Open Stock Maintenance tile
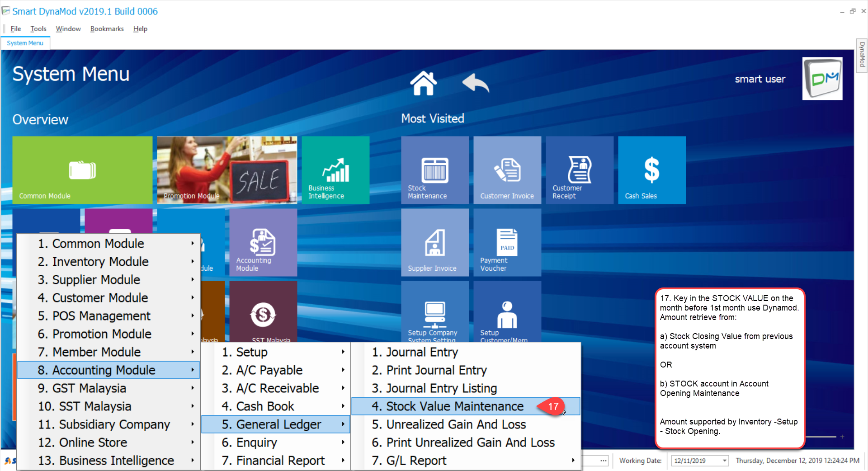 coord(435,170)
